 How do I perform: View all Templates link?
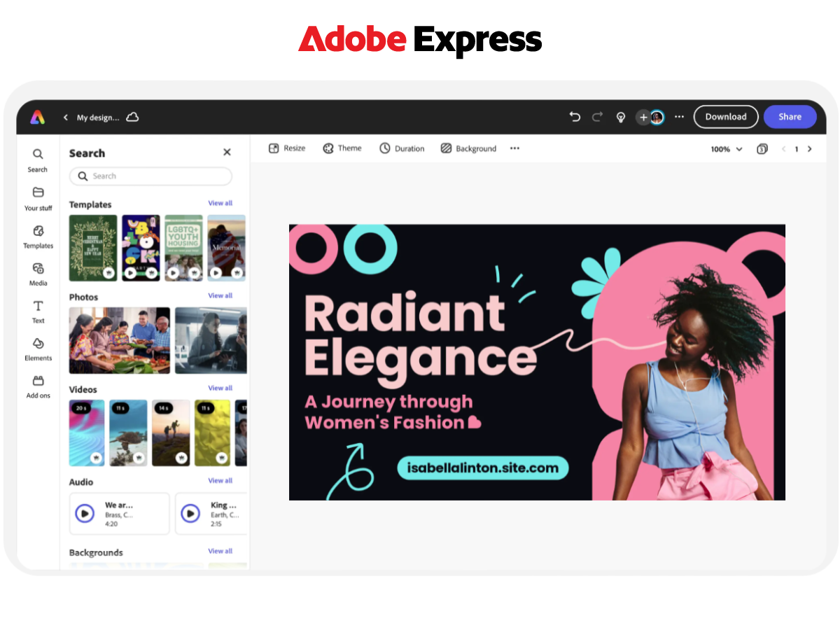tap(220, 203)
